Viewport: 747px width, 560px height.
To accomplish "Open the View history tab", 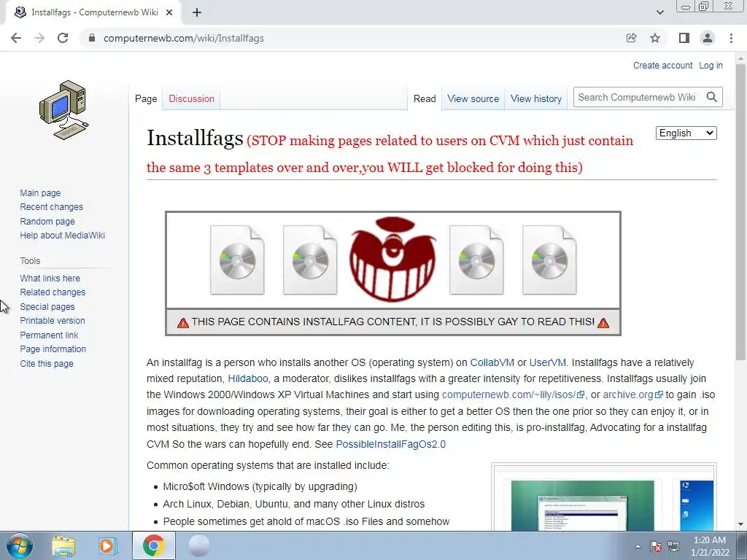I will [536, 98].
